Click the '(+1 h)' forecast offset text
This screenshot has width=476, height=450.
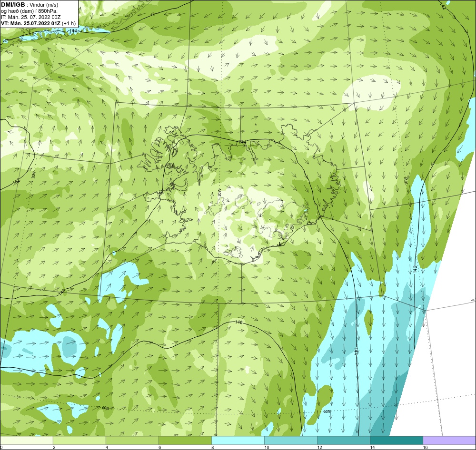[69, 23]
